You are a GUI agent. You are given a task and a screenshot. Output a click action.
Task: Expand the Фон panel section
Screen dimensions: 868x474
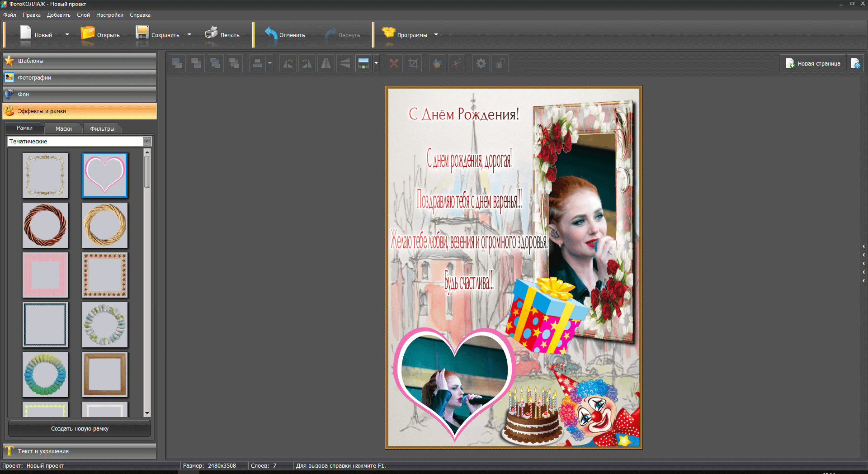(x=80, y=95)
